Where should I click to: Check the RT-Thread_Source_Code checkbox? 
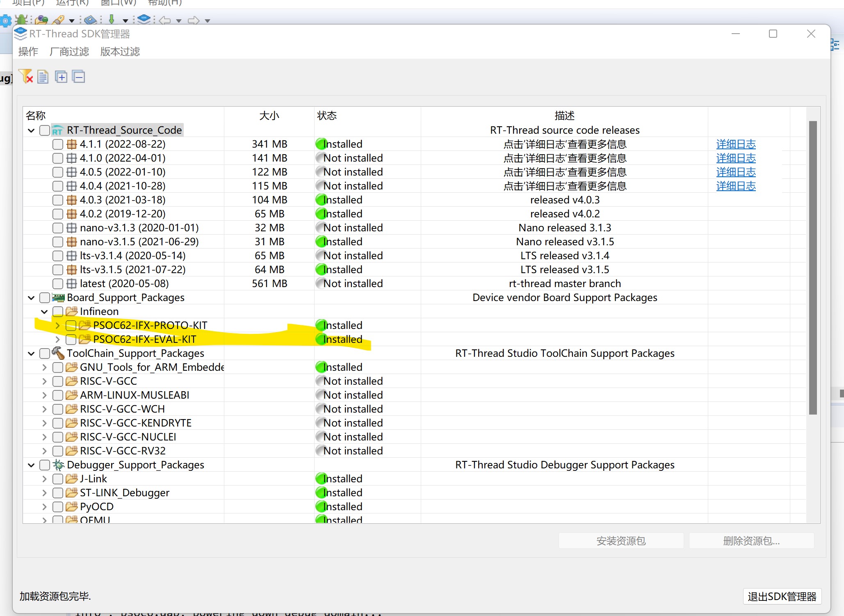point(45,130)
